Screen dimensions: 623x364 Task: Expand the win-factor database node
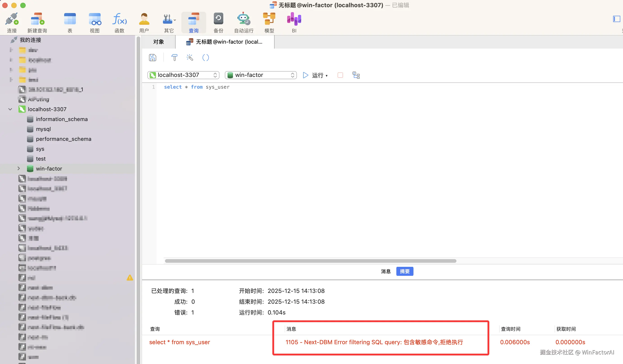coord(19,169)
